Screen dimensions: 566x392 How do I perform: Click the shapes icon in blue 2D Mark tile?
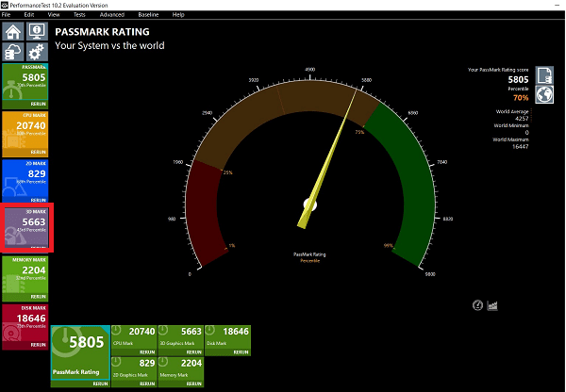click(x=14, y=187)
